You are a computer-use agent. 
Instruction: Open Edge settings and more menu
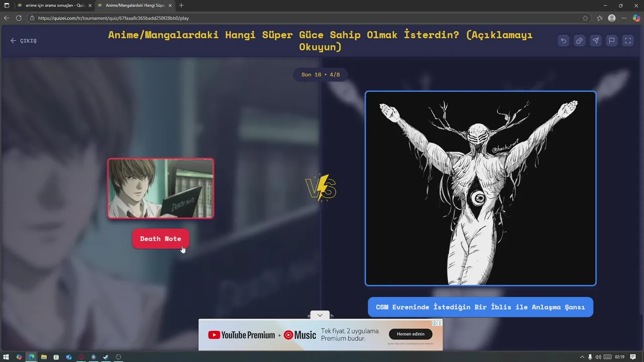tap(624, 18)
